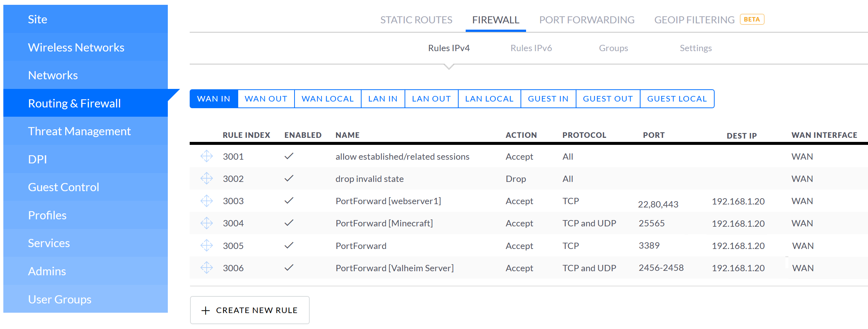Image resolution: width=868 pixels, height=329 pixels.
Task: Toggle enabled checkmark for the Minecraft rule
Action: 289,223
